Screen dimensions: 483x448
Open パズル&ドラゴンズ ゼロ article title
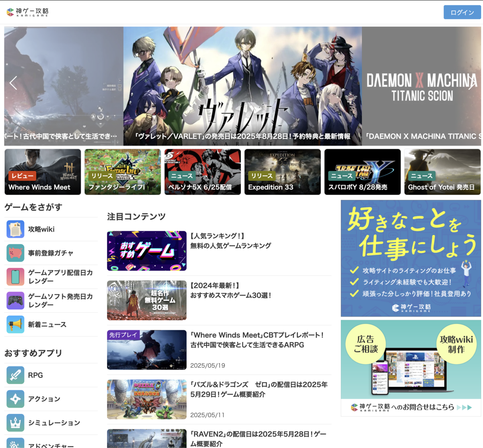click(x=259, y=389)
